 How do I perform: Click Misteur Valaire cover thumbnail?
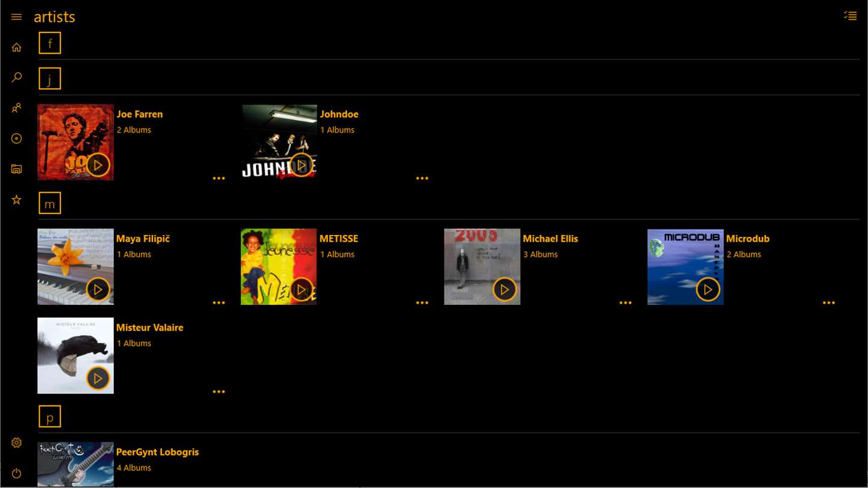[x=75, y=355]
